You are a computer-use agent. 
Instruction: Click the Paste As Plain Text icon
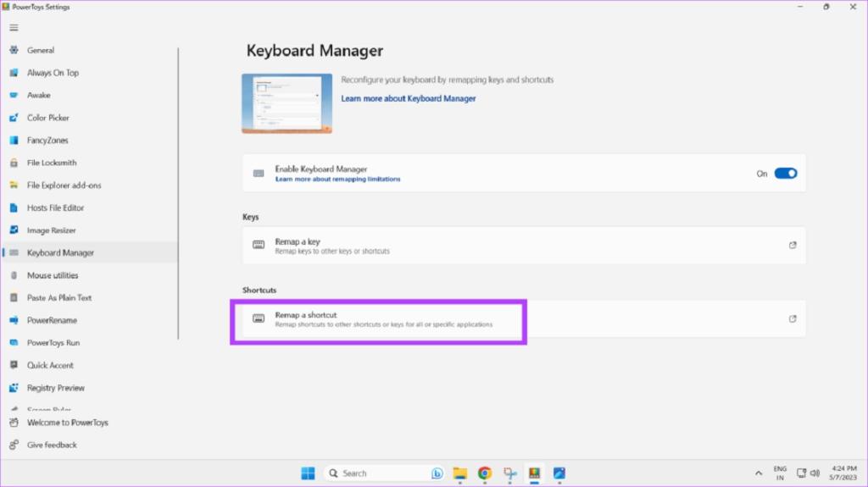coord(14,298)
